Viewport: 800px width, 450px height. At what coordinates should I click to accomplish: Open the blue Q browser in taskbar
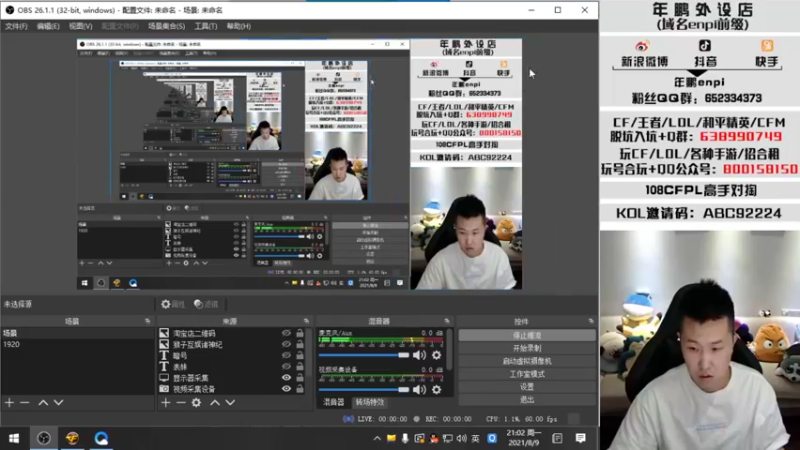[101, 438]
